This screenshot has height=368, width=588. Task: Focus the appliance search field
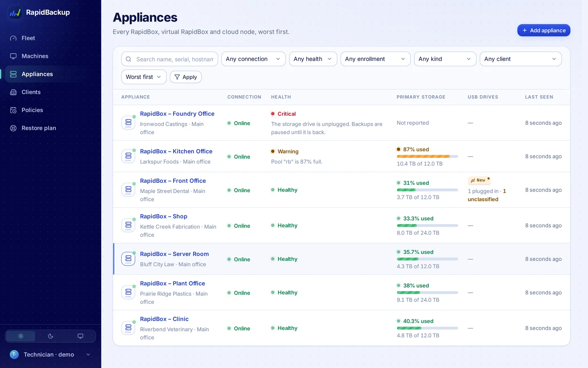pos(169,59)
